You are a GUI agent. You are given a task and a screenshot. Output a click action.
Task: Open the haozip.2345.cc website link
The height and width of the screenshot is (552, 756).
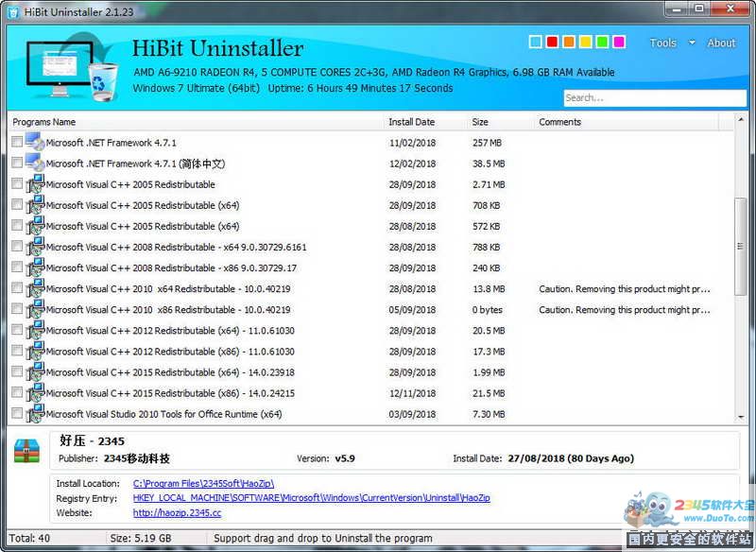pyautogui.click(x=177, y=512)
